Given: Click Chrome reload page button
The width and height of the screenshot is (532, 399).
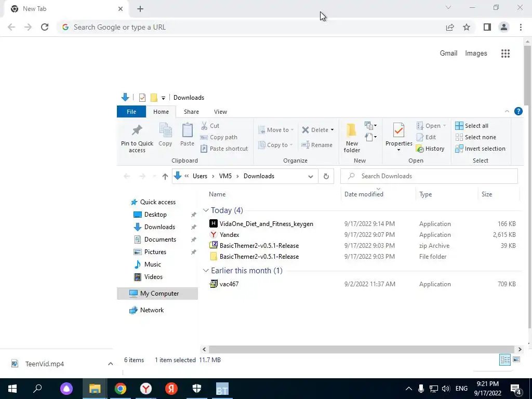Looking at the screenshot, I should (45, 27).
